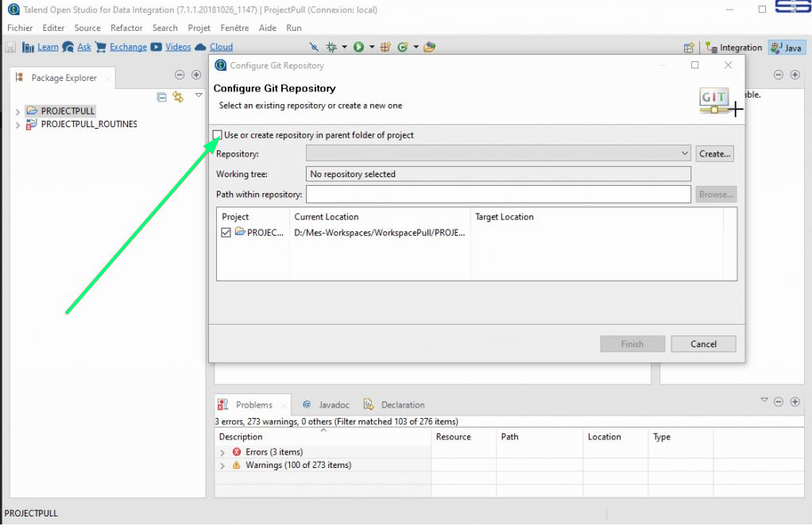Open Package Explorer view menu triangle

click(199, 95)
